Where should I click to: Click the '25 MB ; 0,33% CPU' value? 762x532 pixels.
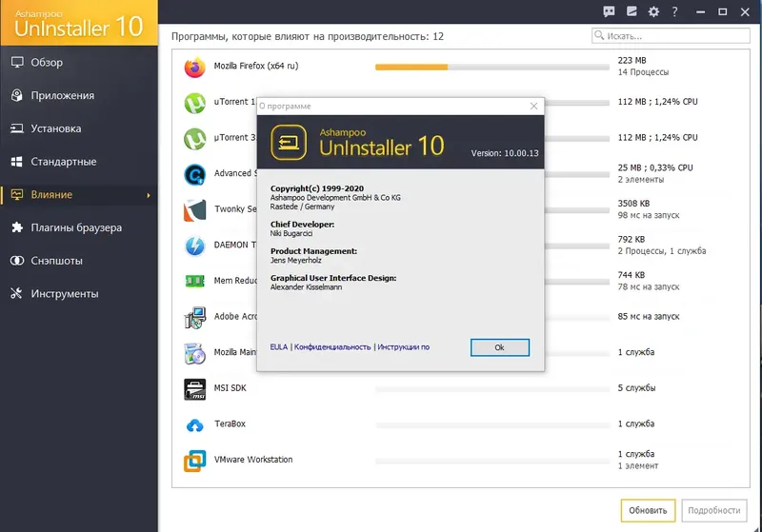pyautogui.click(x=655, y=167)
